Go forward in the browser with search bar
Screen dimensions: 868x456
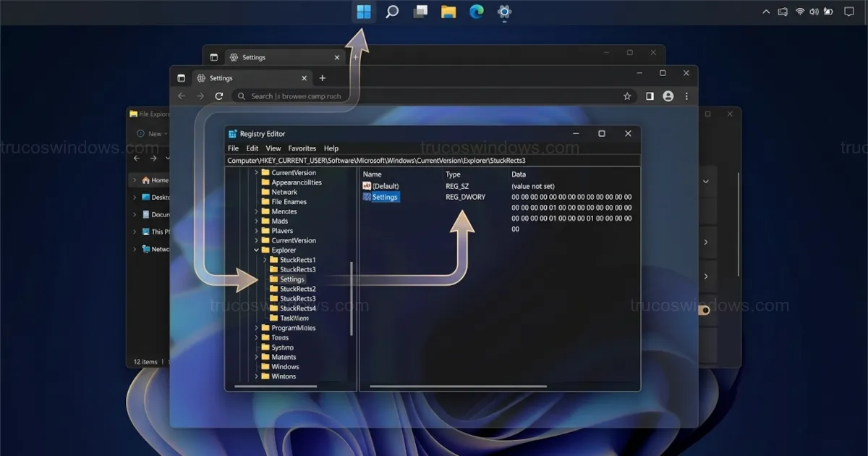200,96
